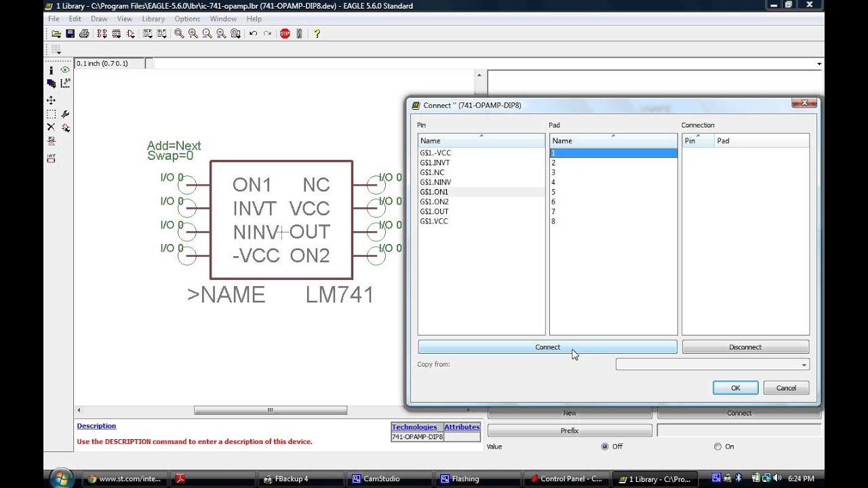The width and height of the screenshot is (868, 488).
Task: Open the Device editor toolbar icon
Action: click(102, 33)
